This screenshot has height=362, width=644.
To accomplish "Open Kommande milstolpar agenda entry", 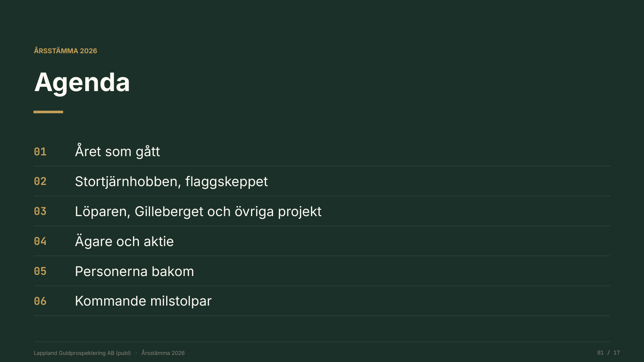I will 143,301.
